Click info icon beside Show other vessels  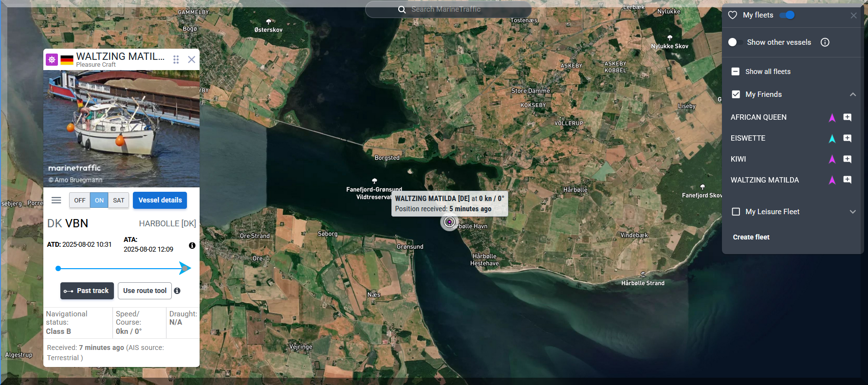tap(825, 42)
